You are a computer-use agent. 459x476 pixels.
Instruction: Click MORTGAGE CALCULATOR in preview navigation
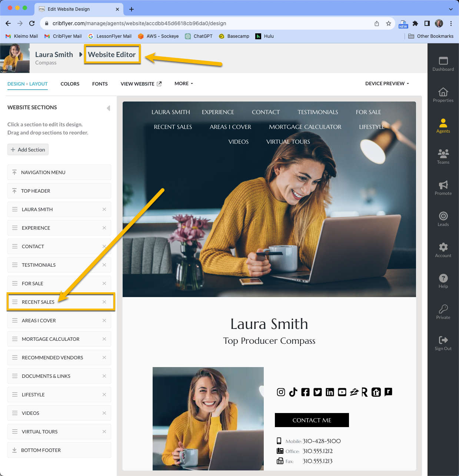pyautogui.click(x=305, y=127)
